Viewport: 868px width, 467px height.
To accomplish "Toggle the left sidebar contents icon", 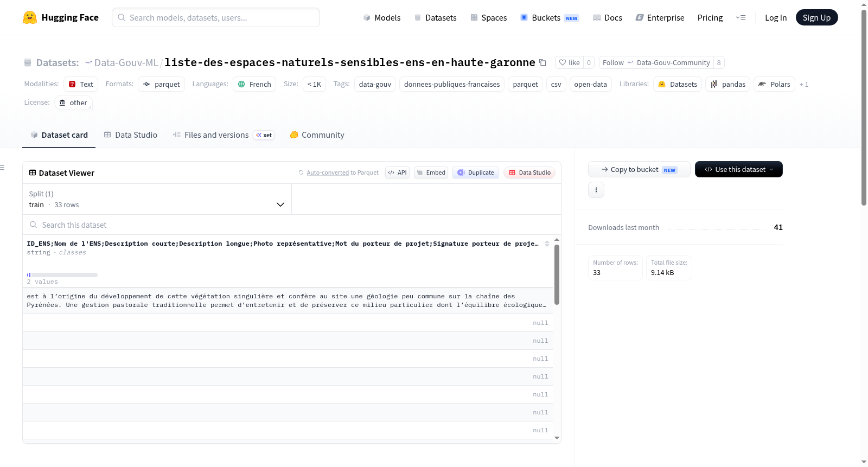I will [x=3, y=168].
